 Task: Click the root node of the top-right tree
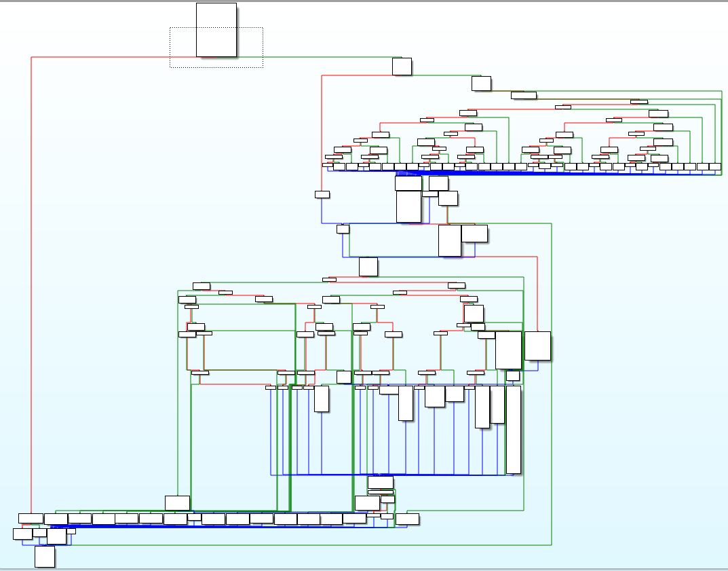tap(481, 84)
